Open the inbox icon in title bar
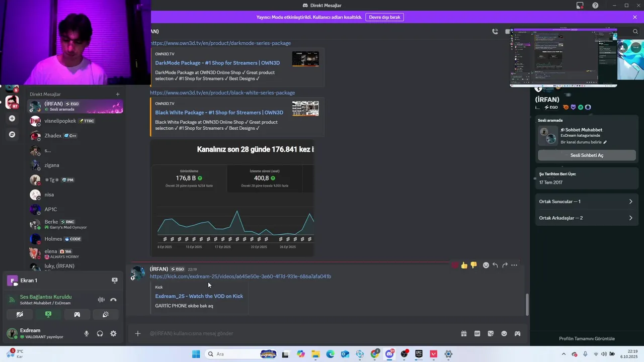644x362 pixels. tap(580, 6)
